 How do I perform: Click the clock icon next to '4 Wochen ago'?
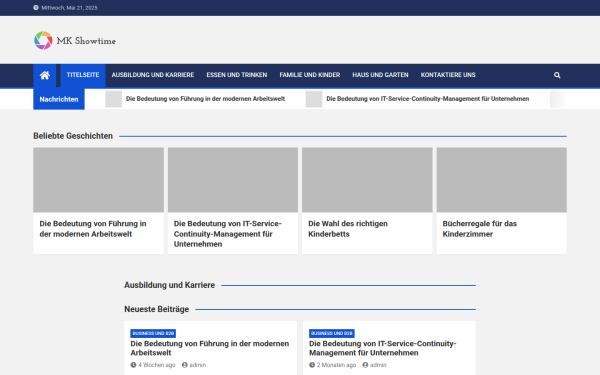pos(133,365)
